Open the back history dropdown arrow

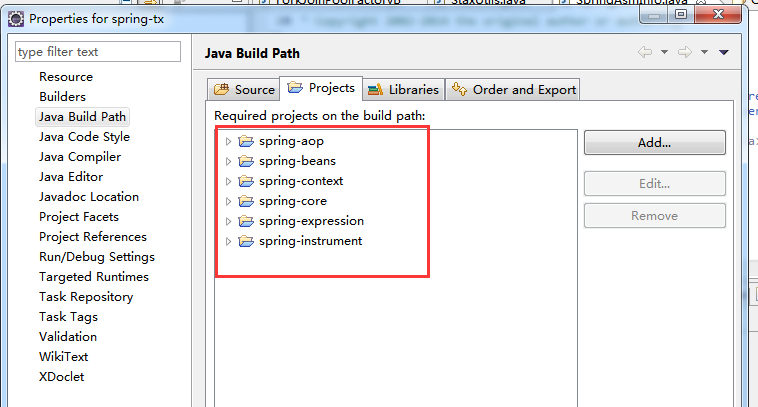point(665,52)
